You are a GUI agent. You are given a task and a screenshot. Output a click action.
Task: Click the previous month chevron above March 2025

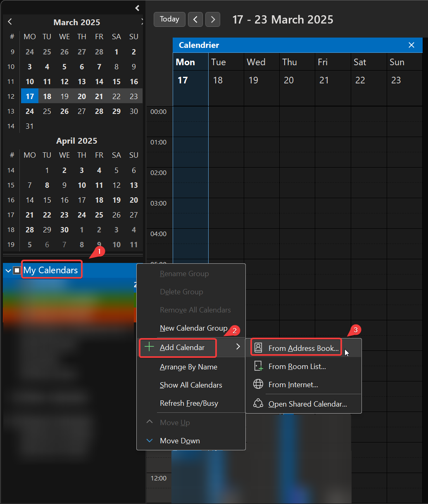10,21
